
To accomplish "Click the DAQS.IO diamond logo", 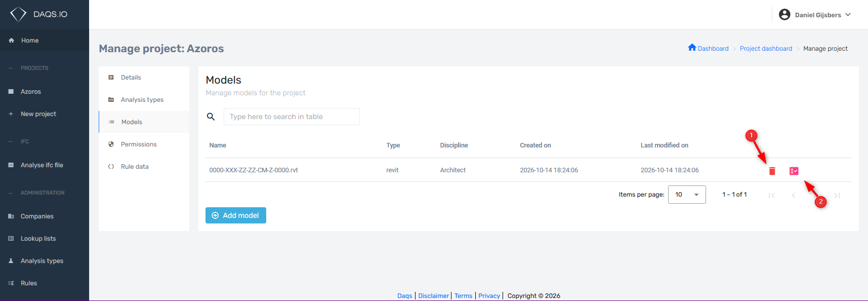I will (18, 14).
